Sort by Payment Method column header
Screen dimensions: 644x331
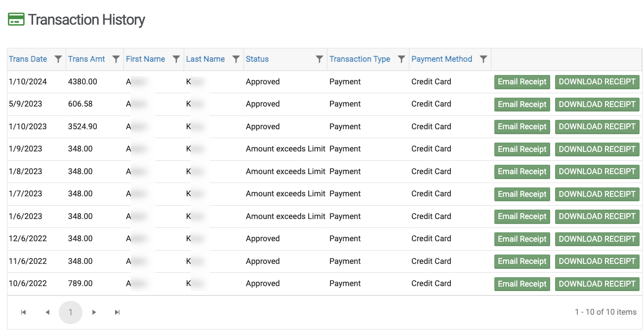[x=442, y=59]
